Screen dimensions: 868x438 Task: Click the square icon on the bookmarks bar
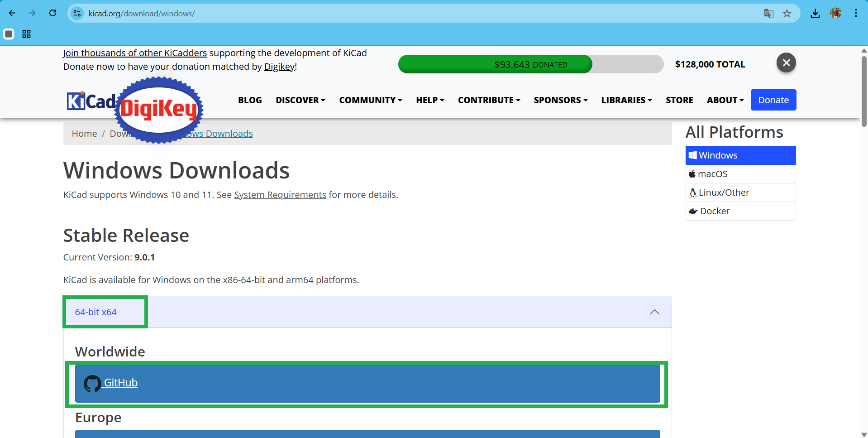[x=9, y=34]
